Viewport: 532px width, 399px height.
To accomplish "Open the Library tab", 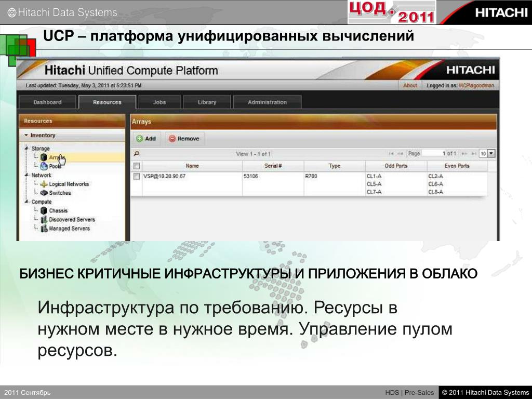I will coord(207,102).
